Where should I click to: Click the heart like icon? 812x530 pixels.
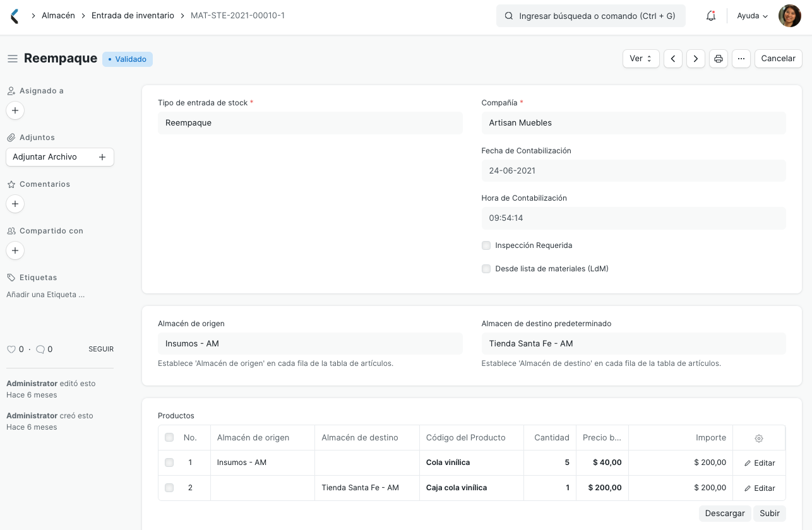pos(11,349)
